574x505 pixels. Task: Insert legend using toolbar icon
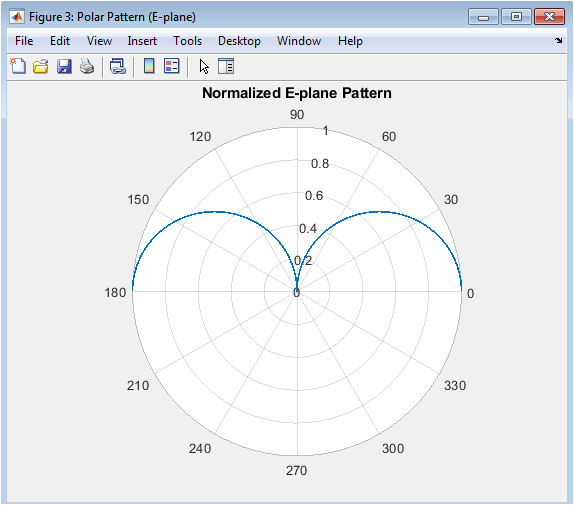pos(172,66)
